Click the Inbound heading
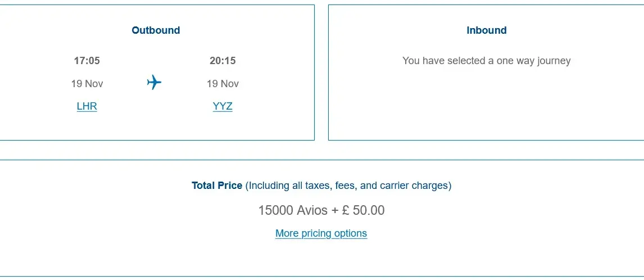Screen dimensions: 644x280 click(x=486, y=30)
